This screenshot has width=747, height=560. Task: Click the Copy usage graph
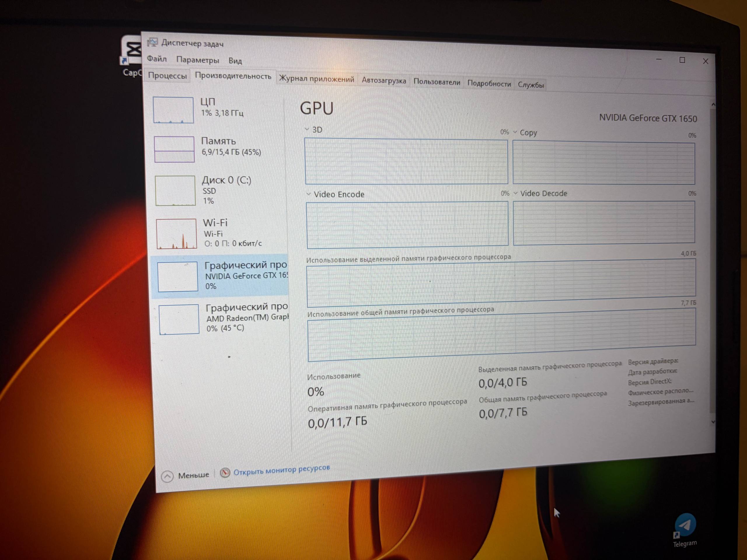point(604,163)
